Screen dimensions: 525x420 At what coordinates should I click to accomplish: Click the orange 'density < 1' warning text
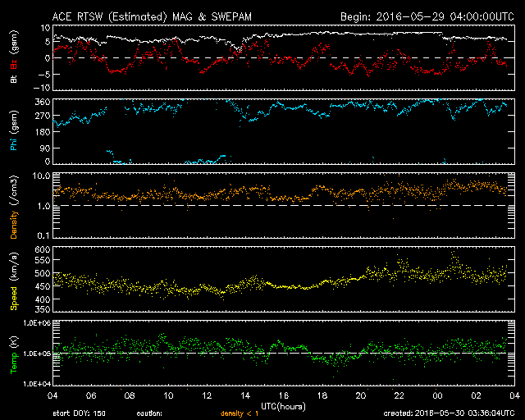coord(240,413)
